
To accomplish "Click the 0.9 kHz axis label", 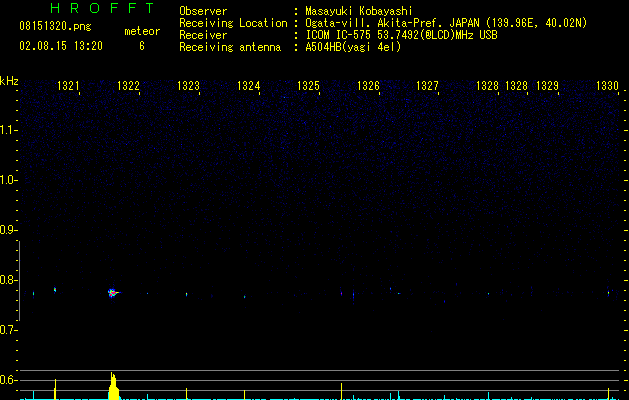I will [8, 230].
